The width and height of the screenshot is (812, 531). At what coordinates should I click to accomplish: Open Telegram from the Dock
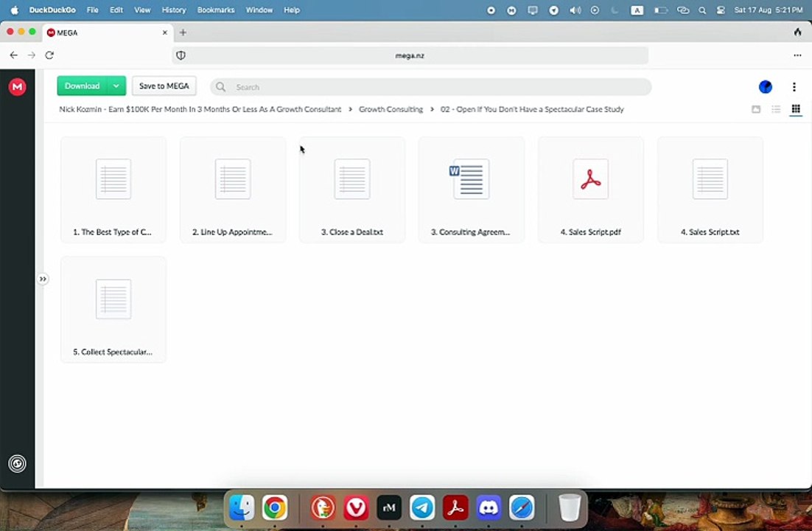pyautogui.click(x=422, y=507)
